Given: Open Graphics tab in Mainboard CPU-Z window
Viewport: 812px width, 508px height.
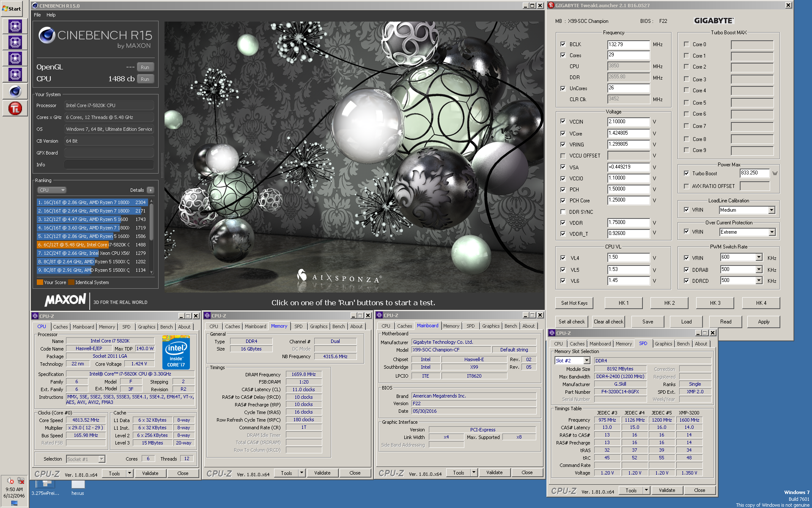Looking at the screenshot, I should click(x=491, y=326).
